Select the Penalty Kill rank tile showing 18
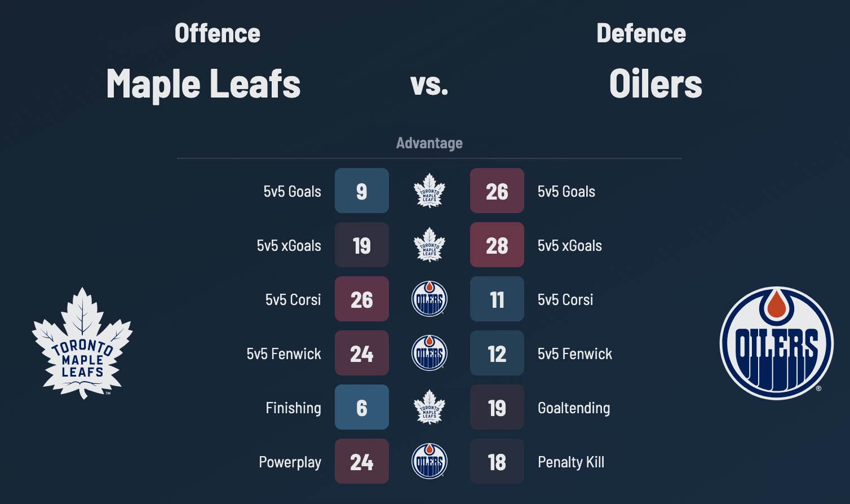850x504 pixels. coord(497,461)
